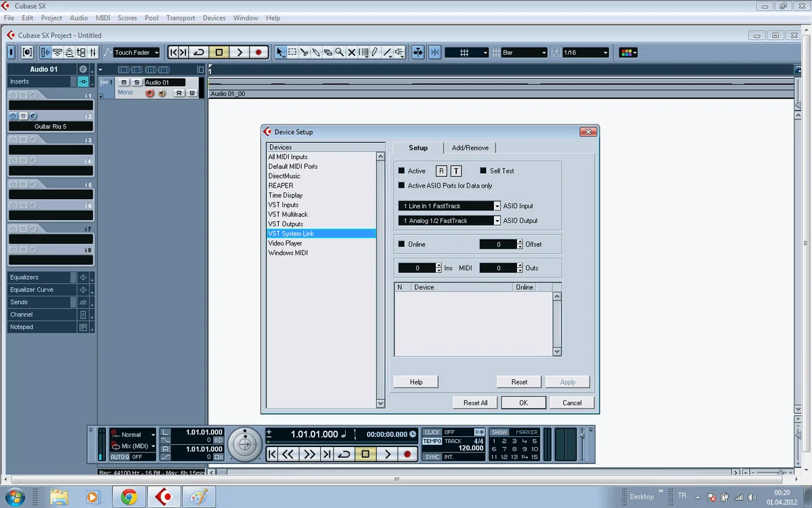Open Equalizers section in the Inspector

coord(40,277)
